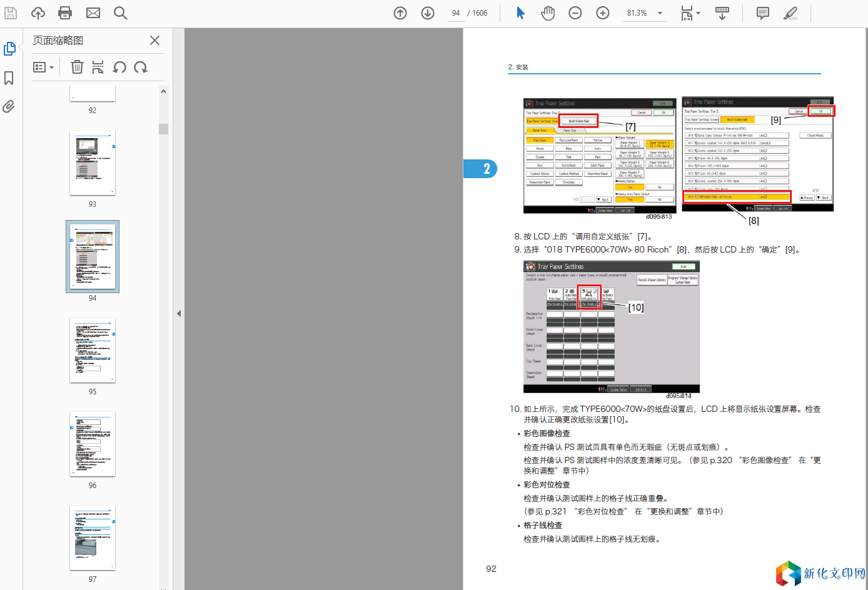Viewport: 868px width, 590px height.
Task: Activate the arrow Selection tool
Action: (x=520, y=13)
